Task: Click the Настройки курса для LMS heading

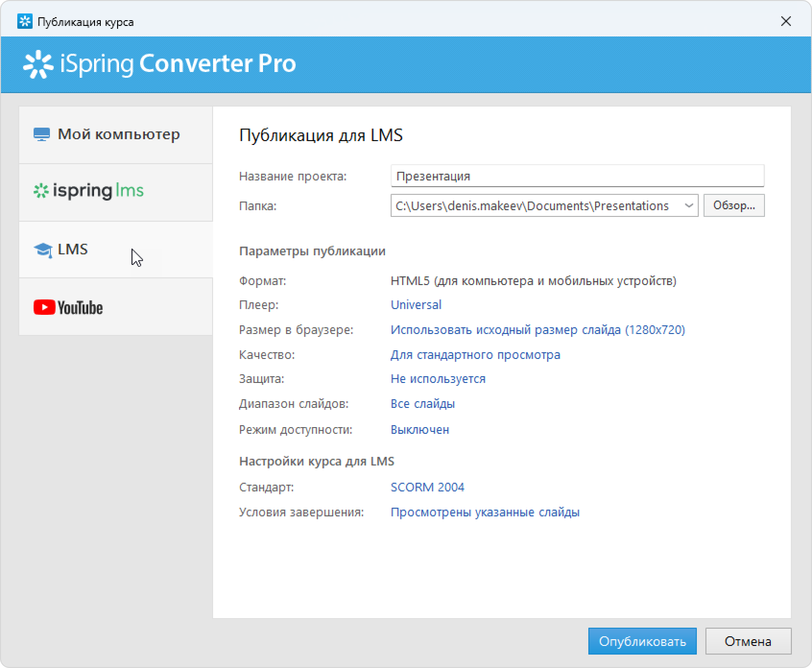Action: [x=317, y=461]
